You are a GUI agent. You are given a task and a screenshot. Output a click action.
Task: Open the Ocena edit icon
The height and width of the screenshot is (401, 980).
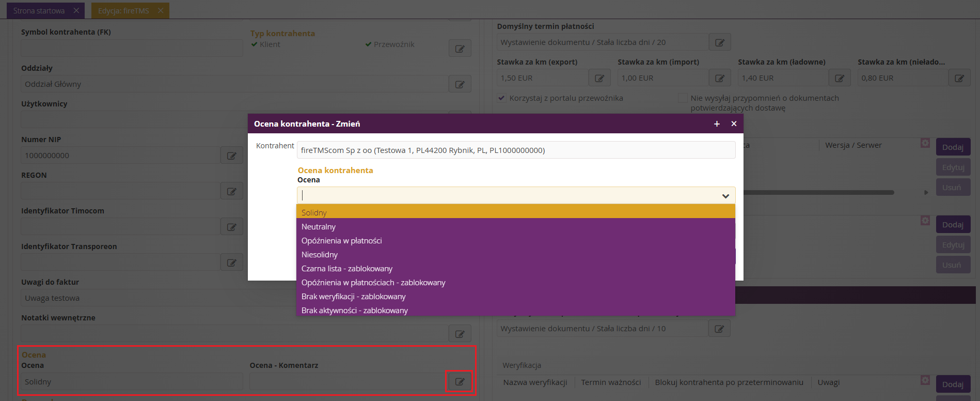(x=460, y=382)
